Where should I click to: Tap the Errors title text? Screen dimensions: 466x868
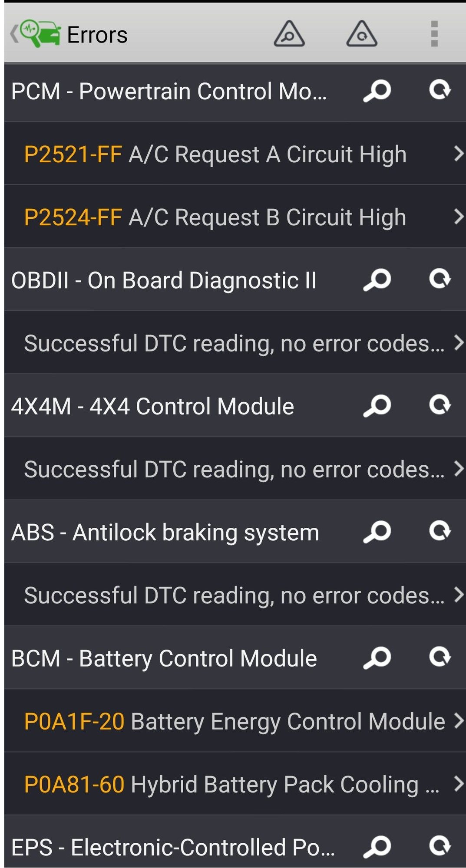pos(97,35)
